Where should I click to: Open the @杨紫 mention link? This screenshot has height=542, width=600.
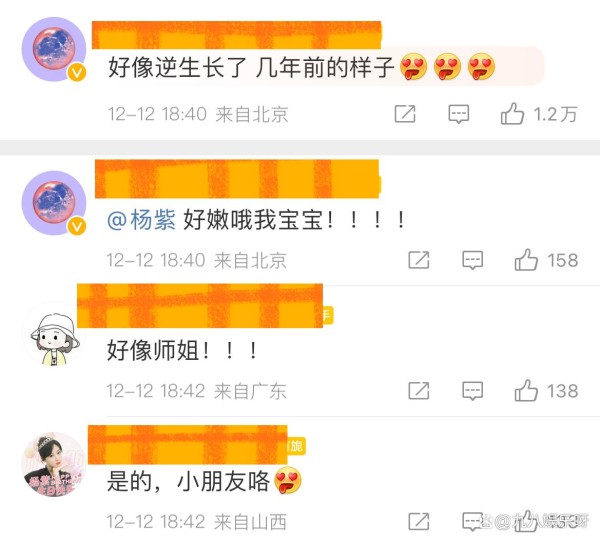tap(141, 220)
